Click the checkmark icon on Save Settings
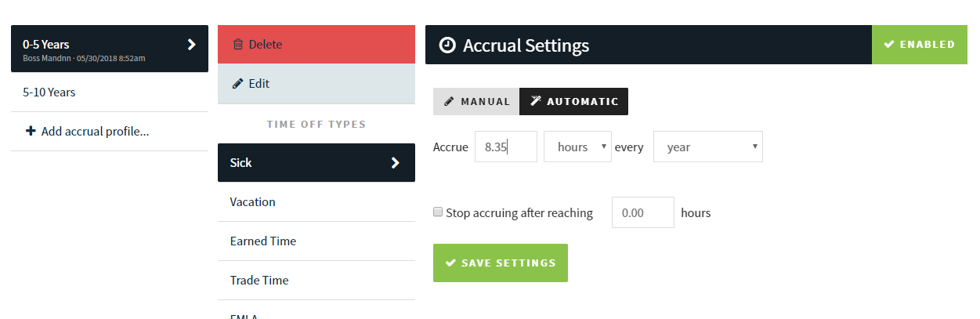 pyautogui.click(x=450, y=263)
